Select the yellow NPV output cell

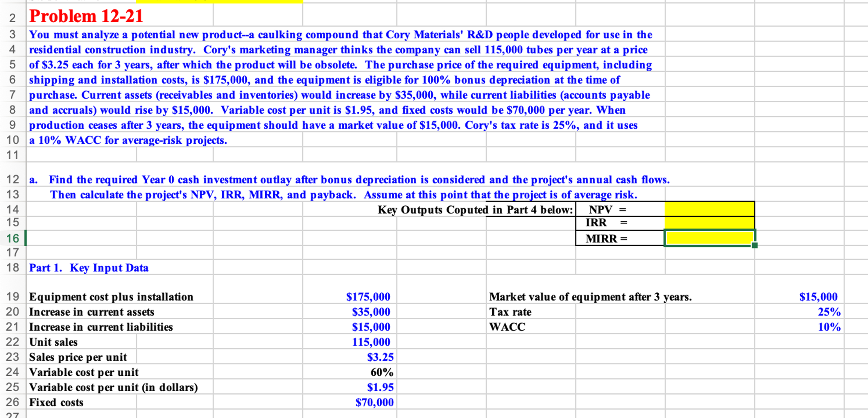pyautogui.click(x=709, y=209)
